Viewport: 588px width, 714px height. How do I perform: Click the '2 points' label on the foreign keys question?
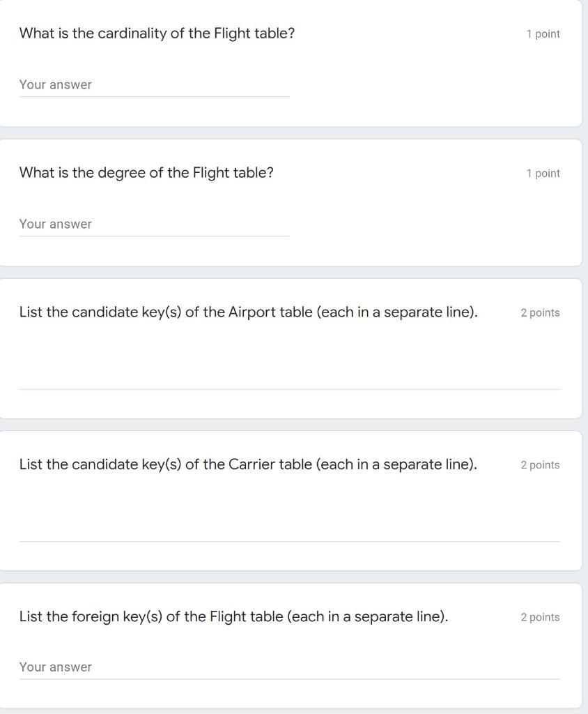[x=541, y=616]
